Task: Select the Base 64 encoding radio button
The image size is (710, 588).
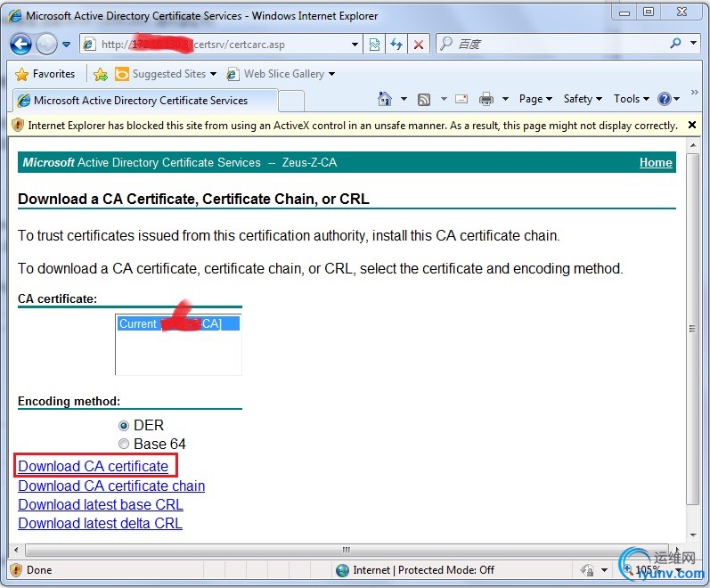Action: tap(123, 444)
